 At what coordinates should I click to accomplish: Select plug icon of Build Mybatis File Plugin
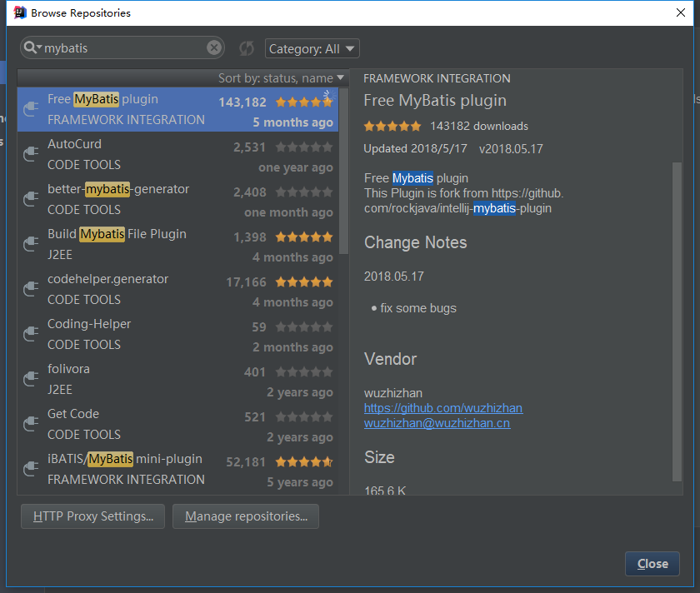click(x=31, y=244)
